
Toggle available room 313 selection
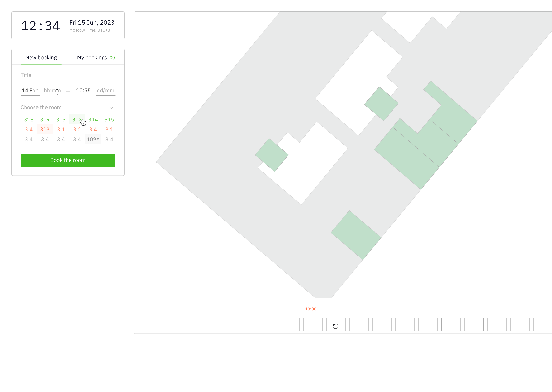tap(60, 120)
